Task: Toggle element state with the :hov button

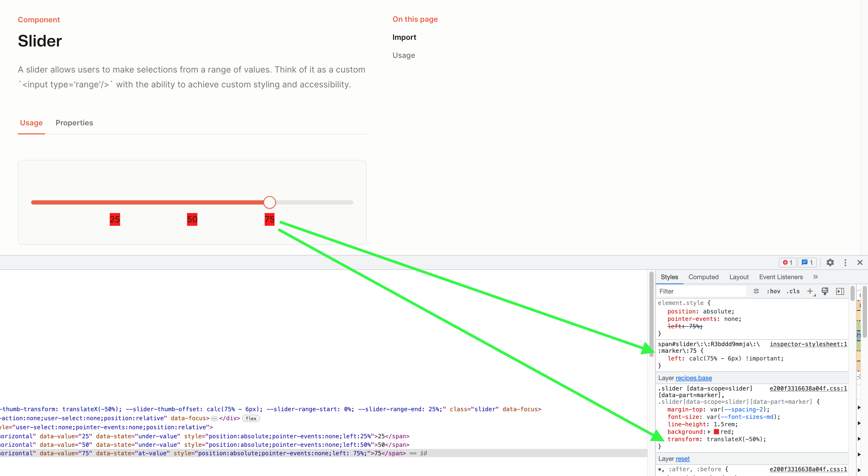Action: pos(773,291)
